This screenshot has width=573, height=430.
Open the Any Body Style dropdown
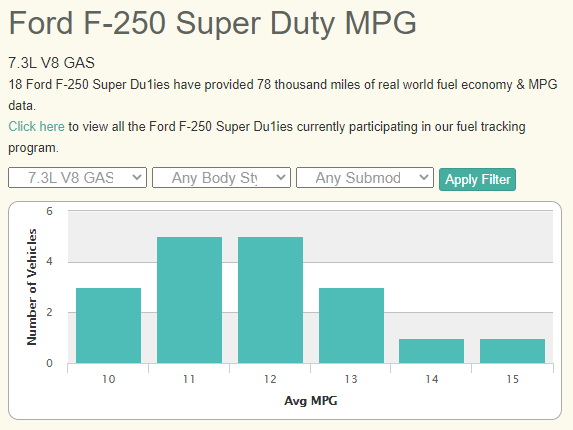pyautogui.click(x=221, y=178)
